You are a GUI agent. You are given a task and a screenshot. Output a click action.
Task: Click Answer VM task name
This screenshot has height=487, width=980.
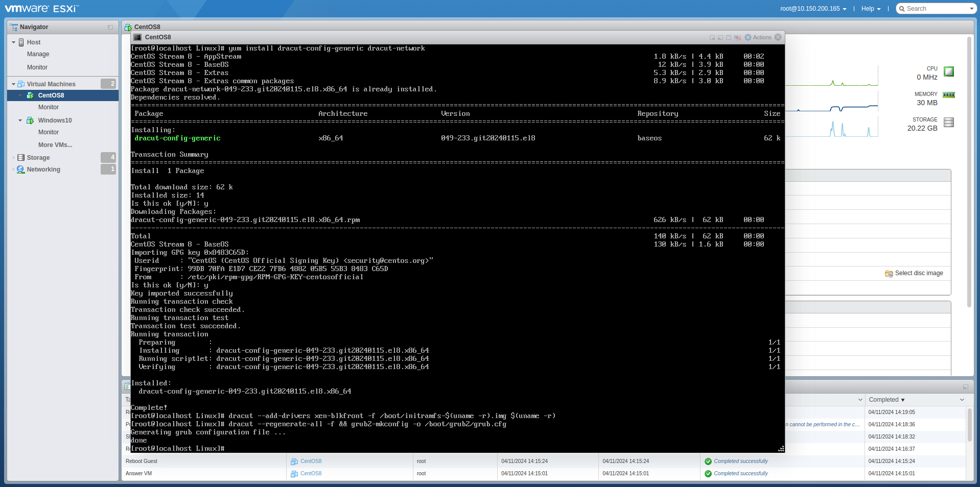click(x=138, y=474)
